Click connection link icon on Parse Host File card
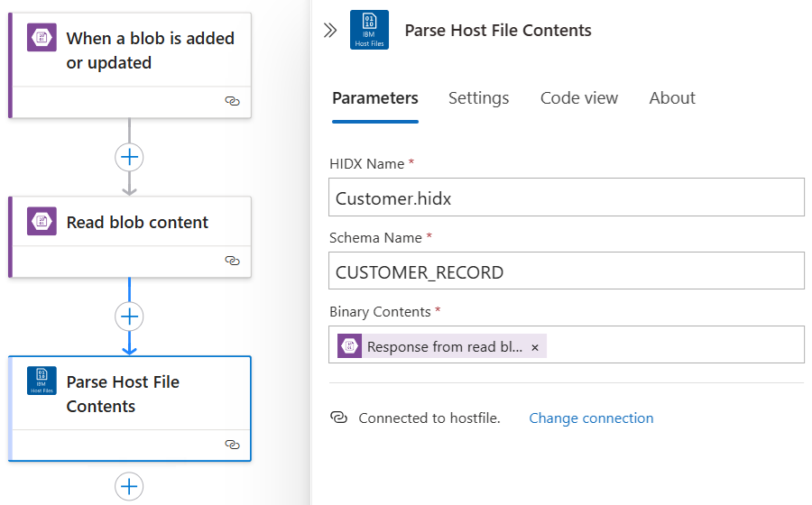Image resolution: width=812 pixels, height=505 pixels. tap(232, 445)
